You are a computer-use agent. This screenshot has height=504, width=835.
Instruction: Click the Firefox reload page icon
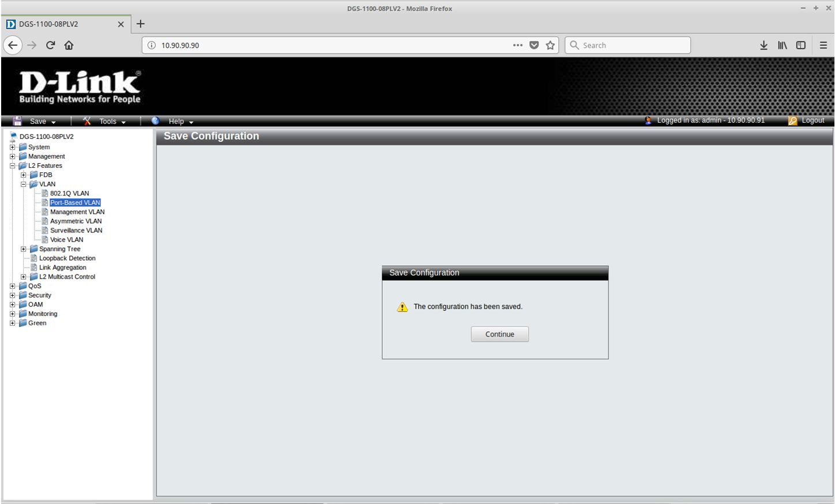(x=51, y=45)
